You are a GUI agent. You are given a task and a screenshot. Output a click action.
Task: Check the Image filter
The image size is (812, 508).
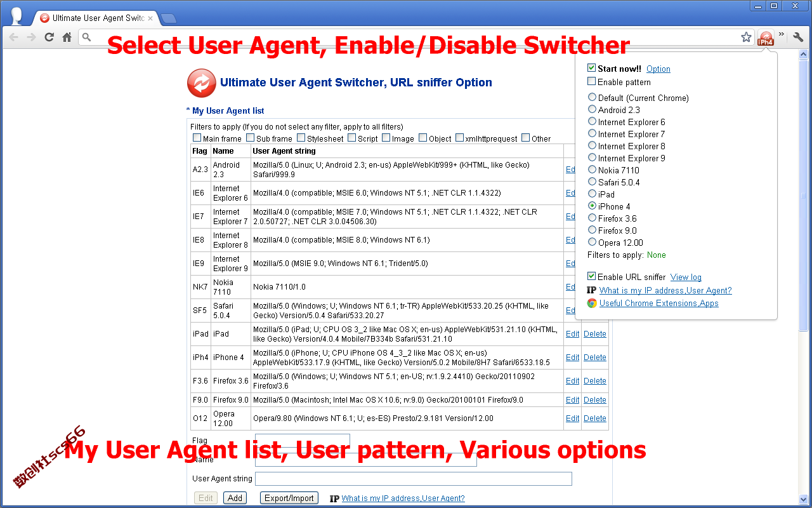[386, 138]
